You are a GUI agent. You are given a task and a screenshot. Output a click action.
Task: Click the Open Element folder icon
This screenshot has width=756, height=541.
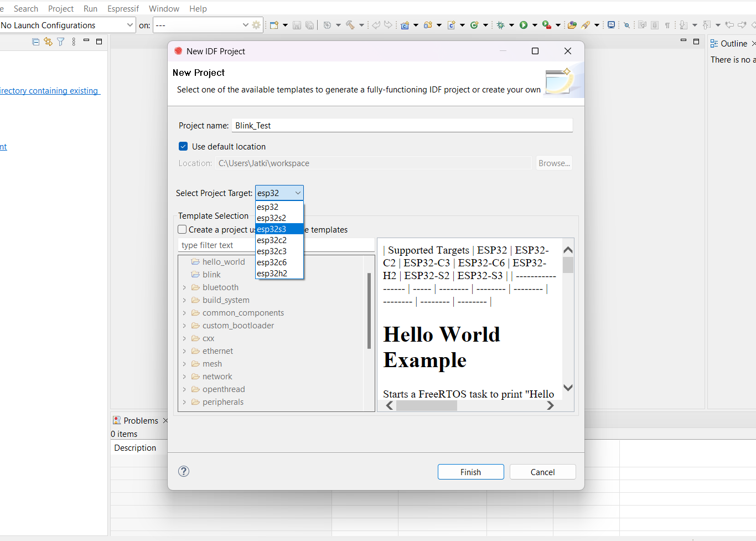572,25
